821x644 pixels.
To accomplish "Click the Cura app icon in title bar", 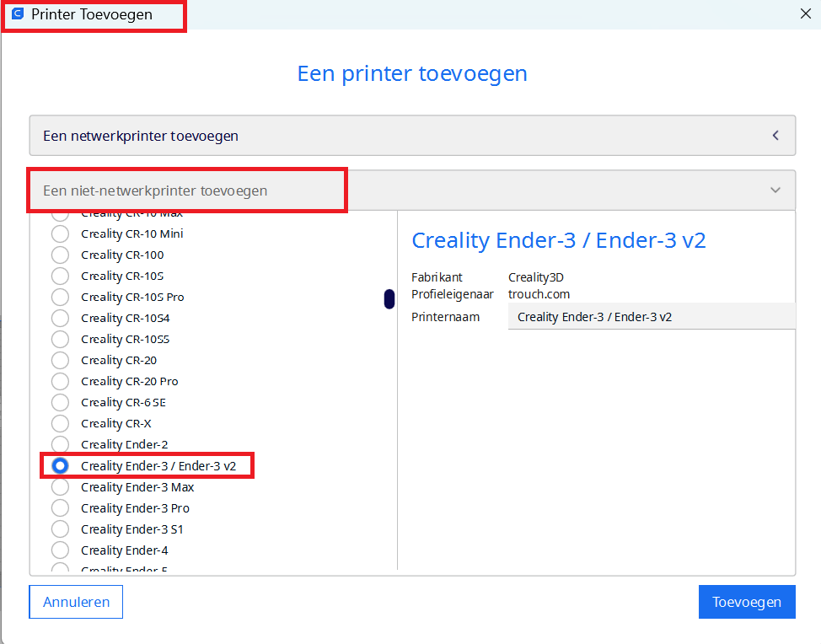I will [x=18, y=14].
